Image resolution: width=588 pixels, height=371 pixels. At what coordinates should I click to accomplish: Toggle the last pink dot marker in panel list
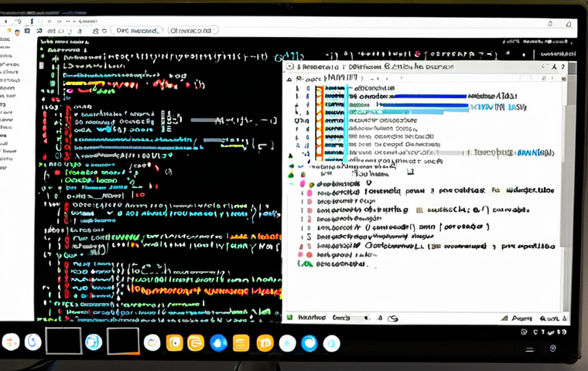point(309,254)
